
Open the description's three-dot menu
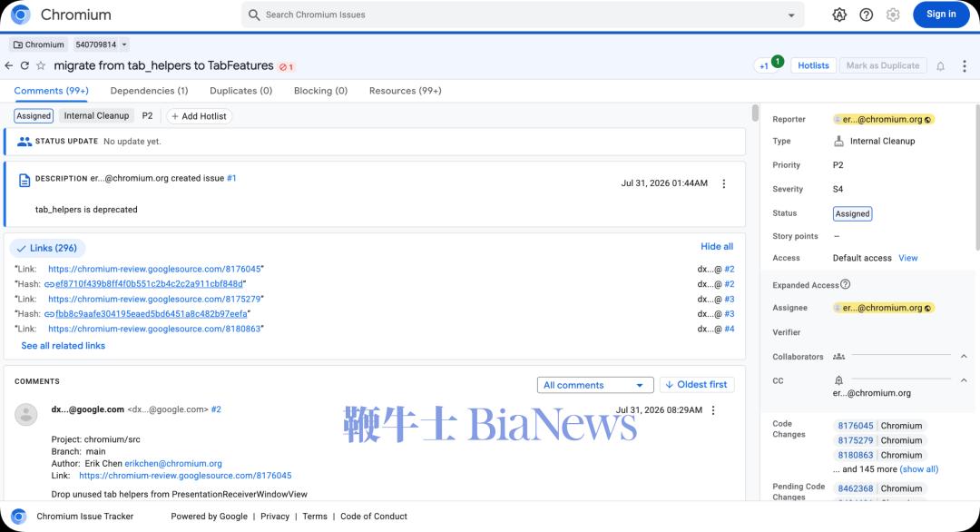pyautogui.click(x=724, y=183)
